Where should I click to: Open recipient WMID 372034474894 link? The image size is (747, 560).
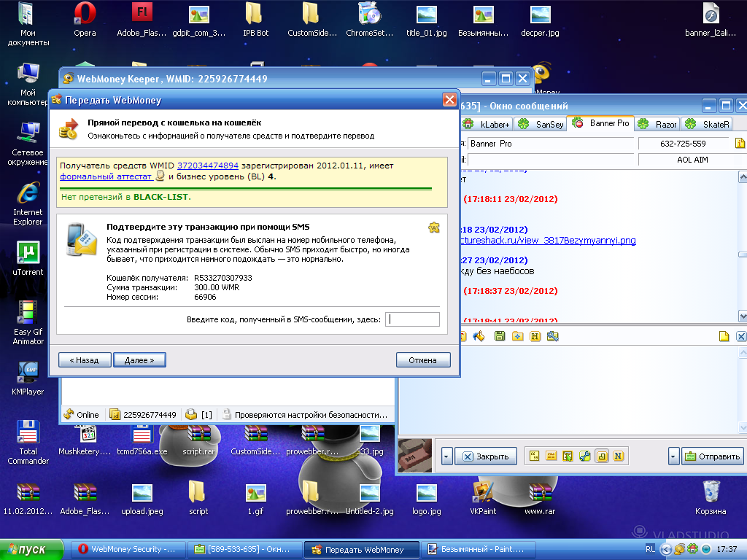click(x=208, y=166)
